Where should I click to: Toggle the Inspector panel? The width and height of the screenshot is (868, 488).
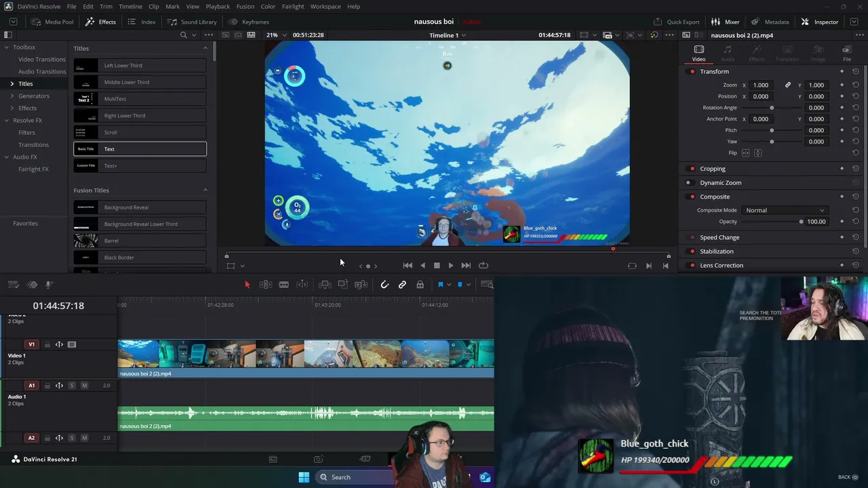[820, 22]
